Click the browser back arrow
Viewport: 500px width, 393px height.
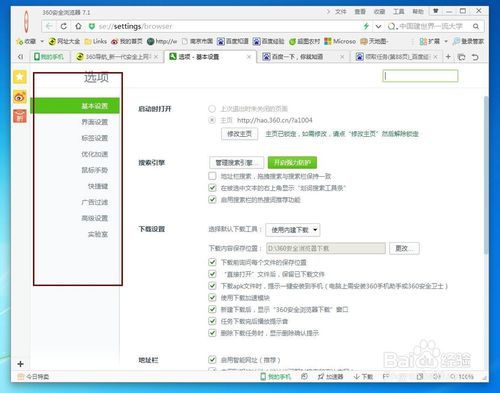[x=49, y=26]
